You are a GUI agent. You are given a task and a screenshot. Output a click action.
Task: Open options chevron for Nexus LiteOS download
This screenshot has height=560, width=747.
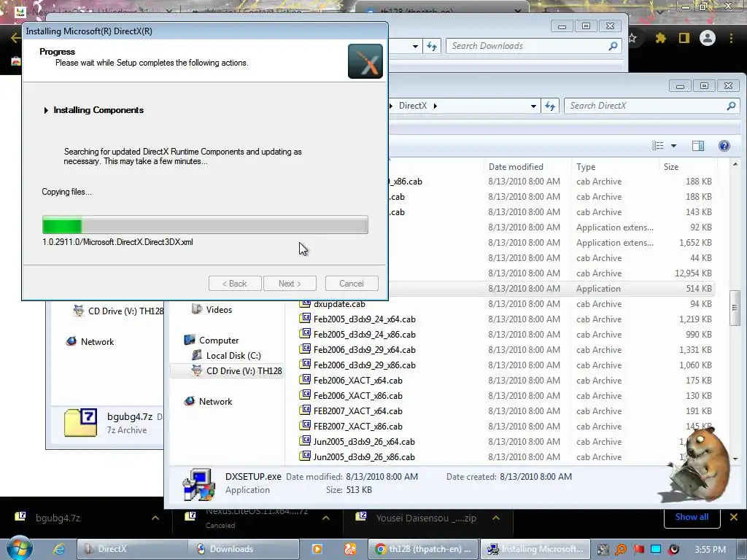(x=326, y=518)
